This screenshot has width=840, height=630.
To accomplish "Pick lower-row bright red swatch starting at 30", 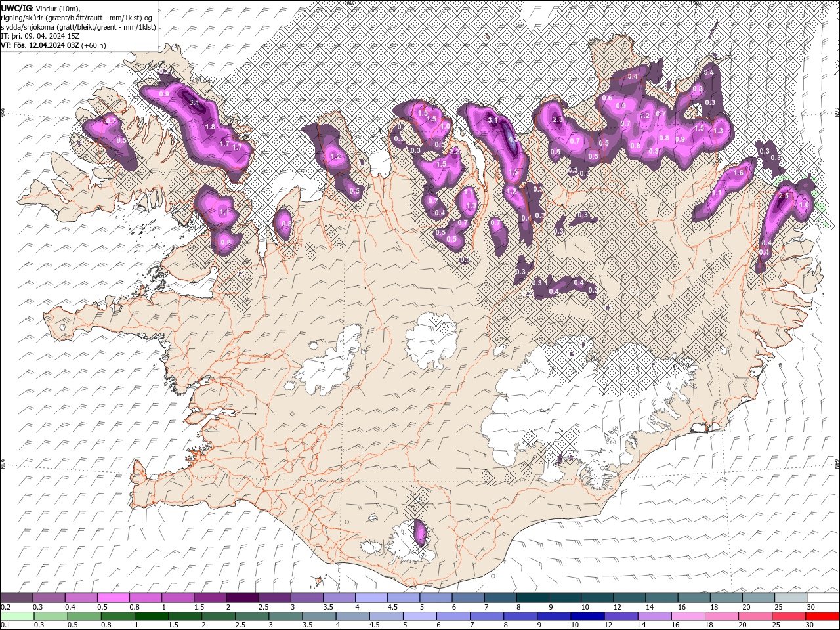I will coord(822,616).
